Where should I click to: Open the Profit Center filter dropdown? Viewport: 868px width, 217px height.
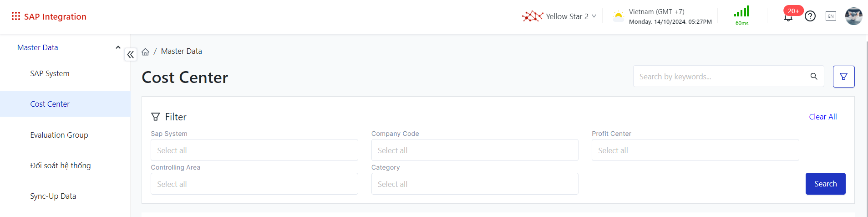(x=695, y=150)
